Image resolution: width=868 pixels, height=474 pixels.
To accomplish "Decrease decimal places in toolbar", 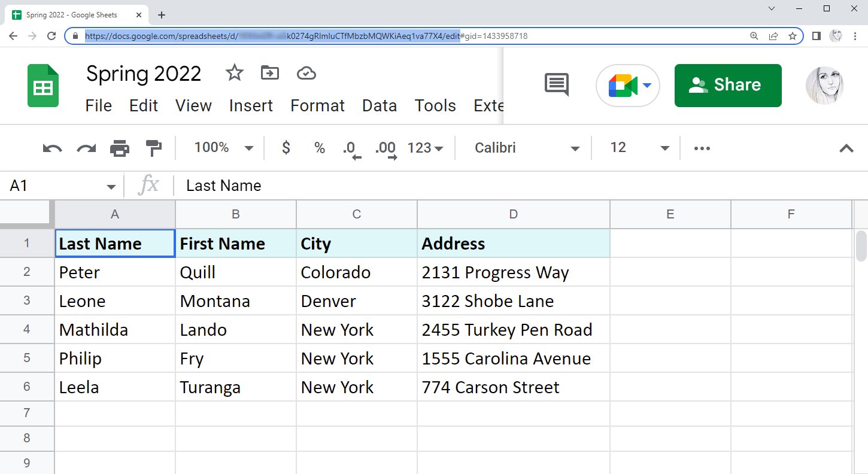I will click(x=351, y=148).
